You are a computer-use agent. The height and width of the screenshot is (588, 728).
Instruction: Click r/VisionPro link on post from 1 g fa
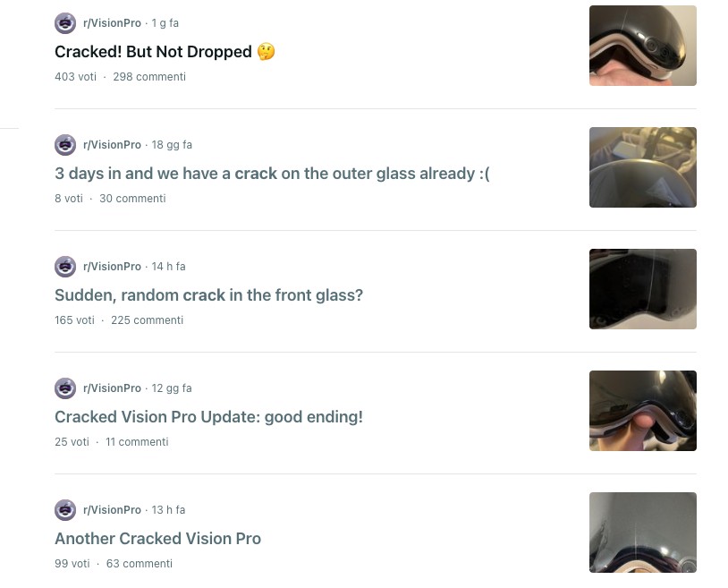coord(112,23)
